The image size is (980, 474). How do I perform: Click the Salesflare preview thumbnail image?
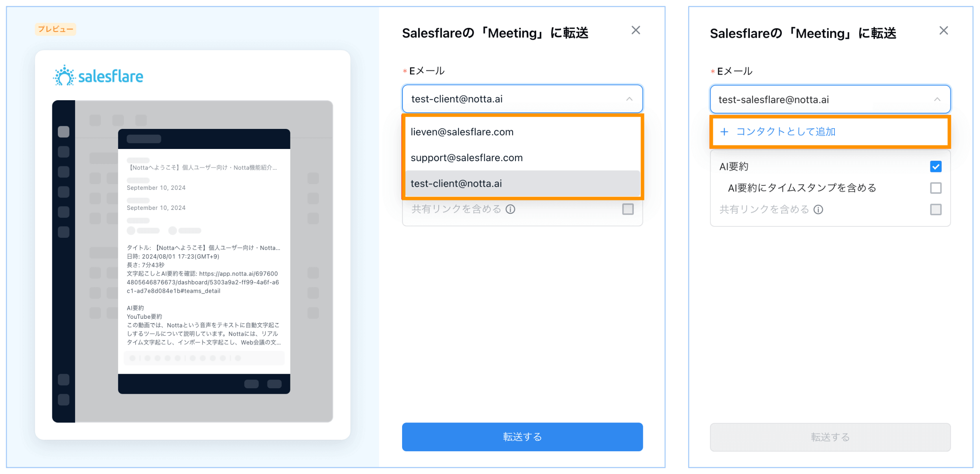coord(192,261)
